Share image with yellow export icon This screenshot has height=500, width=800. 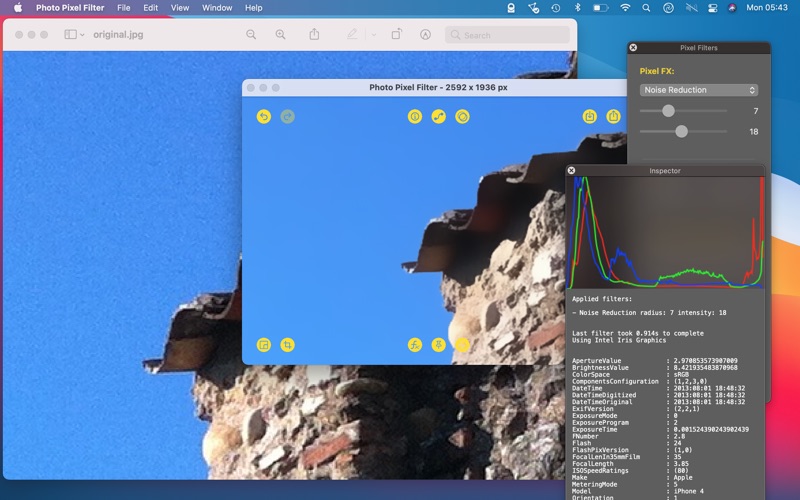pos(613,116)
